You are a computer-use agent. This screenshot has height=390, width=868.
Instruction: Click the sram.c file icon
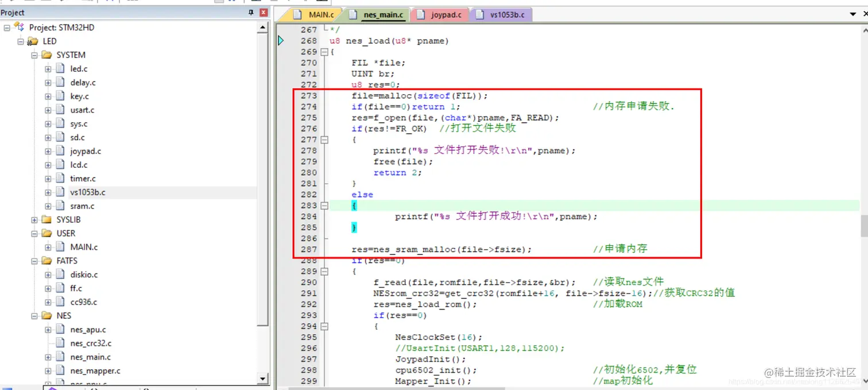point(60,206)
